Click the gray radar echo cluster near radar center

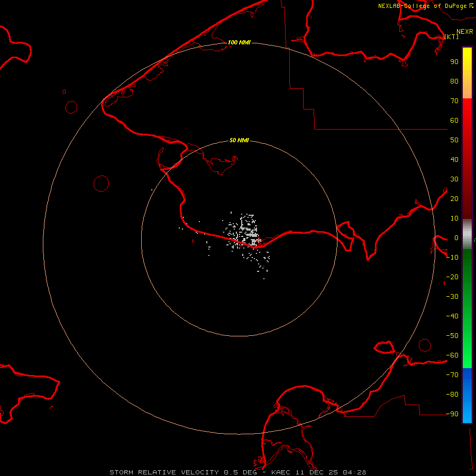[x=249, y=232]
